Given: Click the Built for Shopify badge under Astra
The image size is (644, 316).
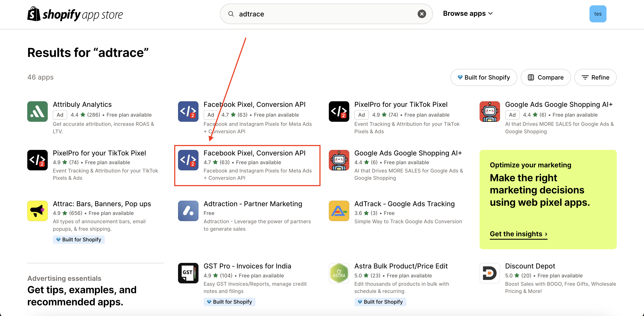Looking at the screenshot, I should [380, 302].
